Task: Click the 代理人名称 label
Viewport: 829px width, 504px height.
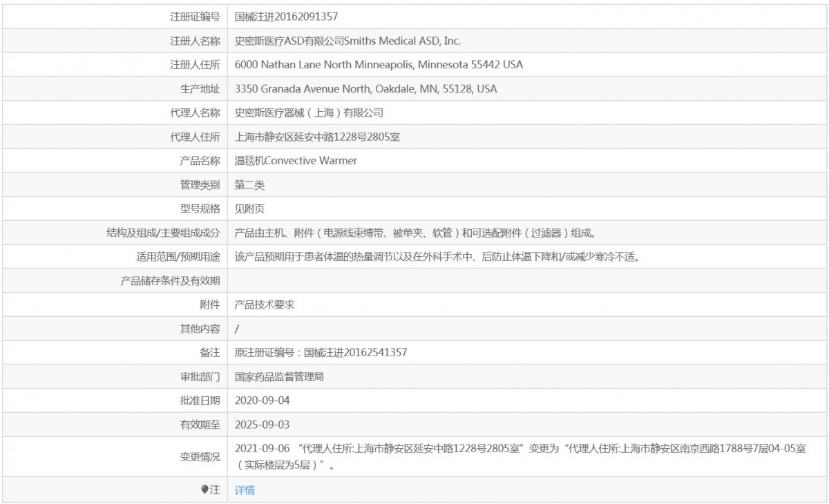Action: coord(195,113)
